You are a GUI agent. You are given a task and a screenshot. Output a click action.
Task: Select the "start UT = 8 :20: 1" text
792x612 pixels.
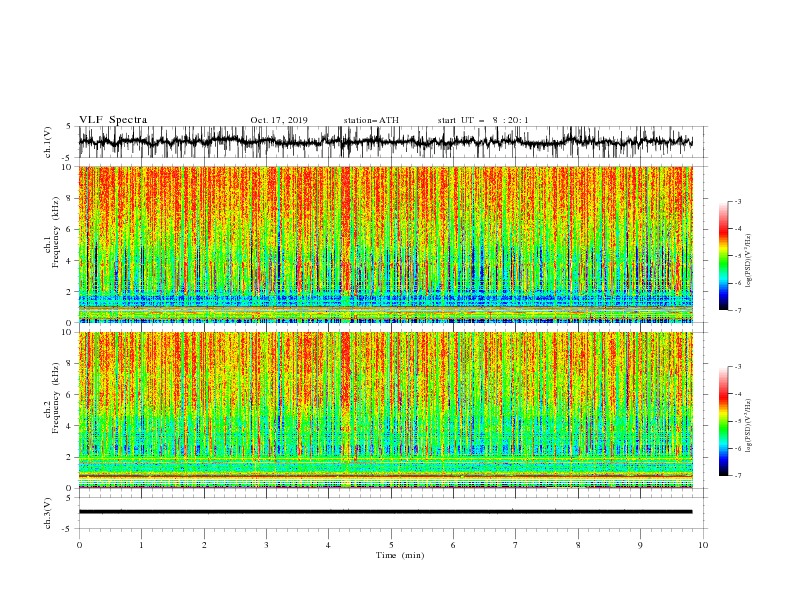point(483,120)
